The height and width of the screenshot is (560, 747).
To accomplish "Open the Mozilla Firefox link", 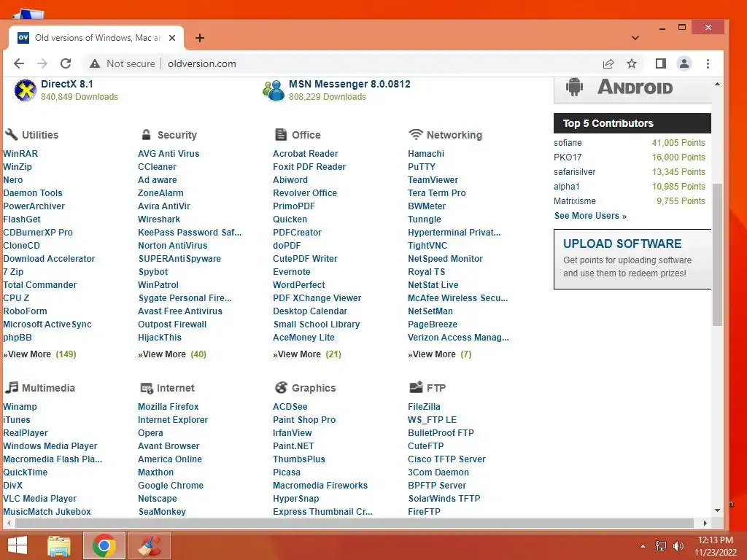I will click(169, 407).
